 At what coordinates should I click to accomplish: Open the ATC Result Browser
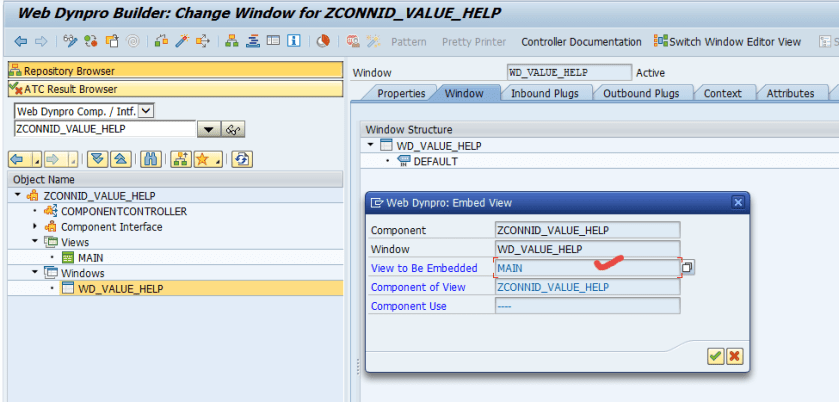(x=176, y=89)
